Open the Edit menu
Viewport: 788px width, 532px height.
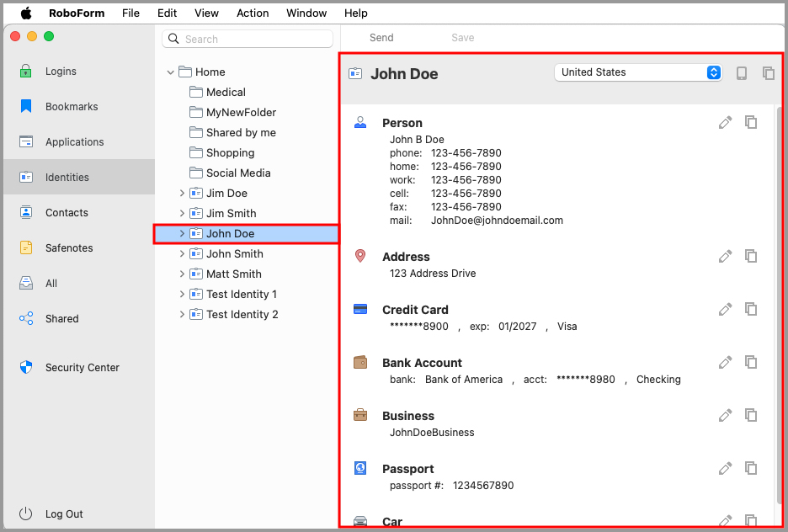click(x=167, y=13)
